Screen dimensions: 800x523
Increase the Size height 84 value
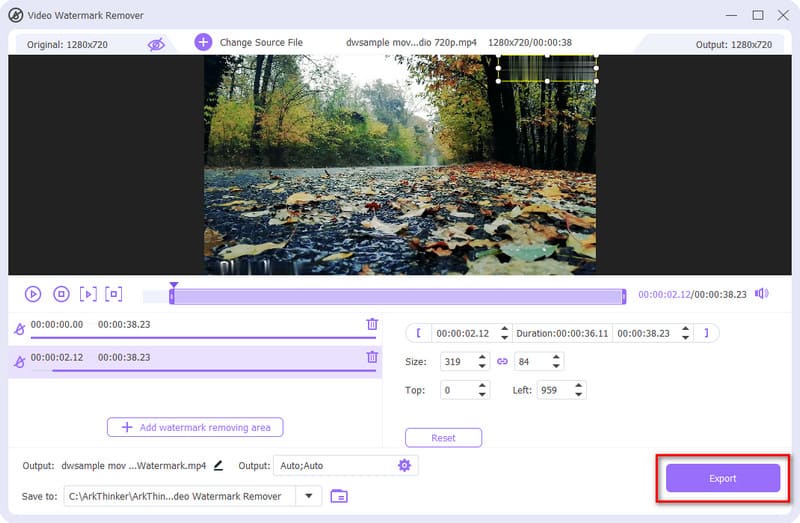[556, 357]
